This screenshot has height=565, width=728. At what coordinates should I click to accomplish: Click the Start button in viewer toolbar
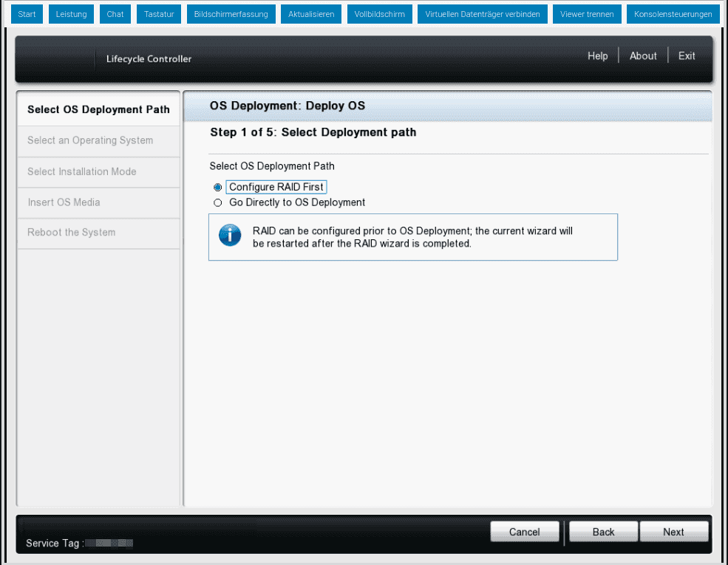(27, 14)
